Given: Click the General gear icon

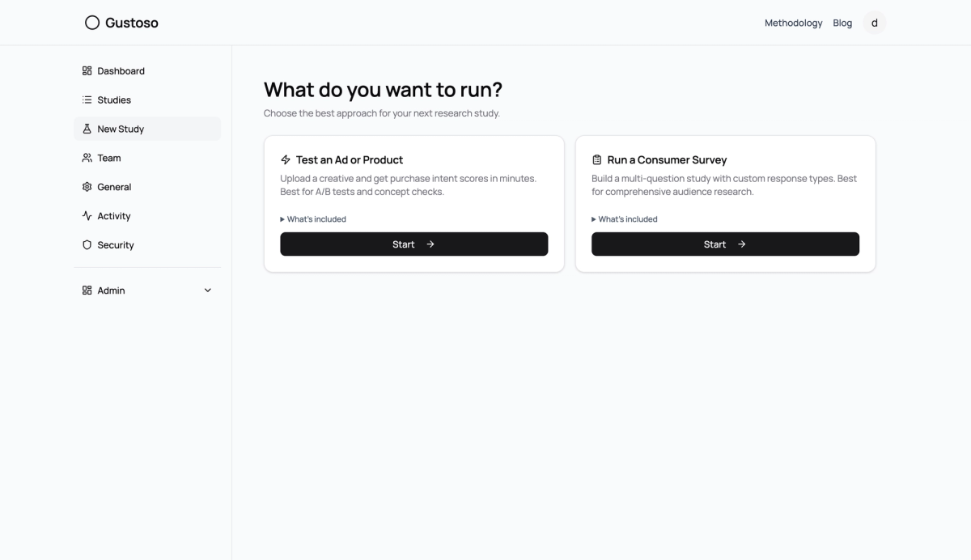Looking at the screenshot, I should point(87,187).
